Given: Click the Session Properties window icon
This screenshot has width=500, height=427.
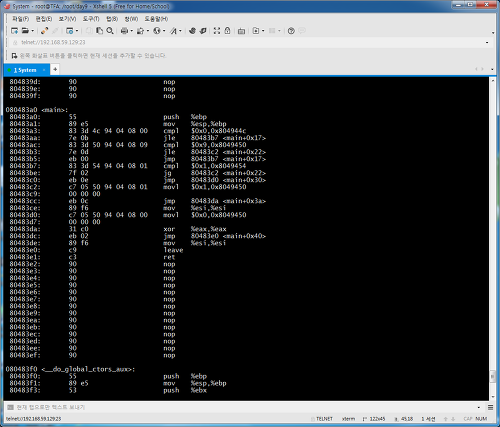Looking at the screenshot, I should pyautogui.click(x=70, y=31).
